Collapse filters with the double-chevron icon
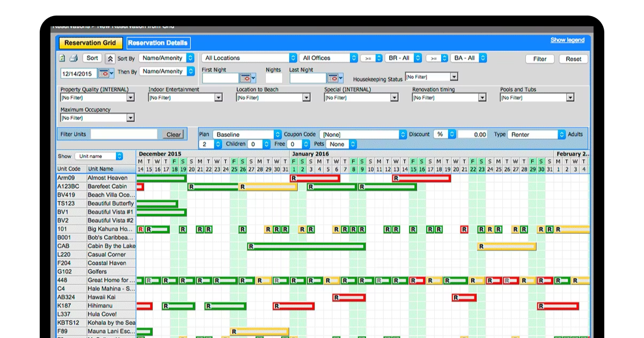 [110, 58]
